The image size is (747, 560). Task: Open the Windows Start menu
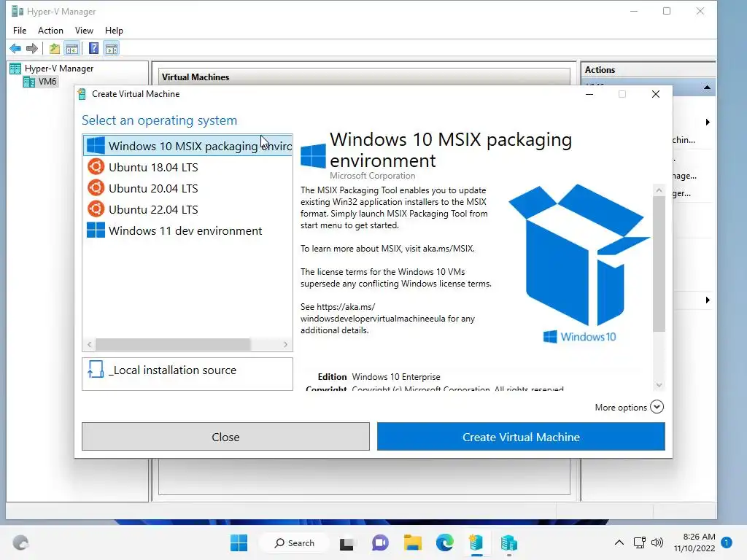click(239, 542)
